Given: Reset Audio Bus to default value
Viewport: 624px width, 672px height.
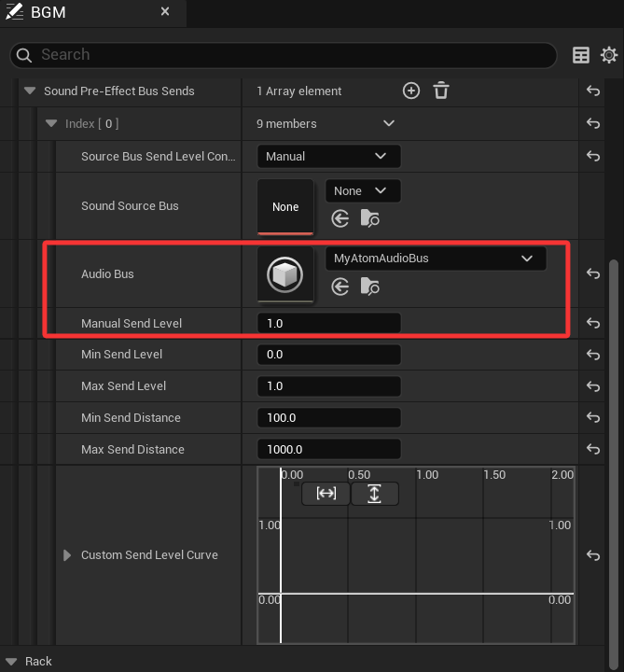Looking at the screenshot, I should (x=592, y=273).
